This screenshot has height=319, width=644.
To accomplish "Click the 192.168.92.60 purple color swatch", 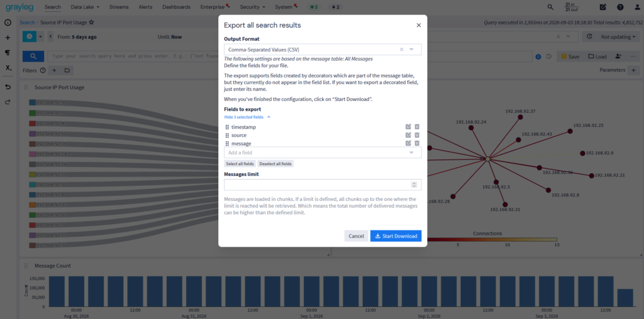I will pyautogui.click(x=32, y=134).
